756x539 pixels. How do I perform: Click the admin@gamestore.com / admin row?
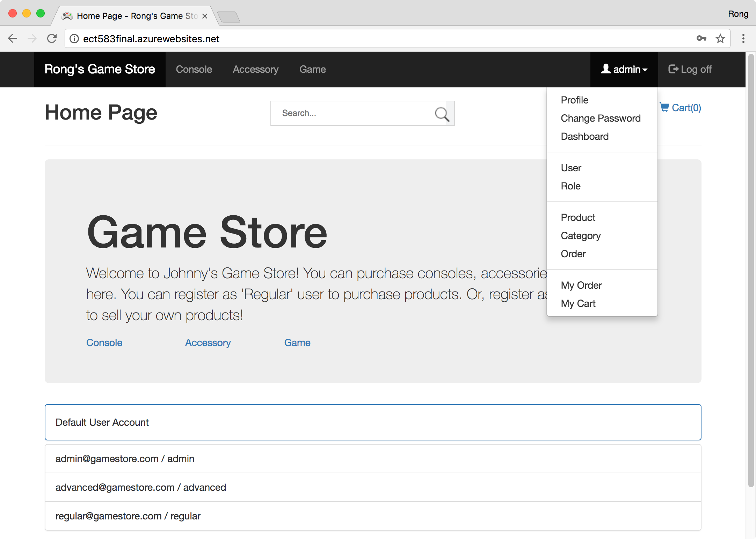point(373,459)
